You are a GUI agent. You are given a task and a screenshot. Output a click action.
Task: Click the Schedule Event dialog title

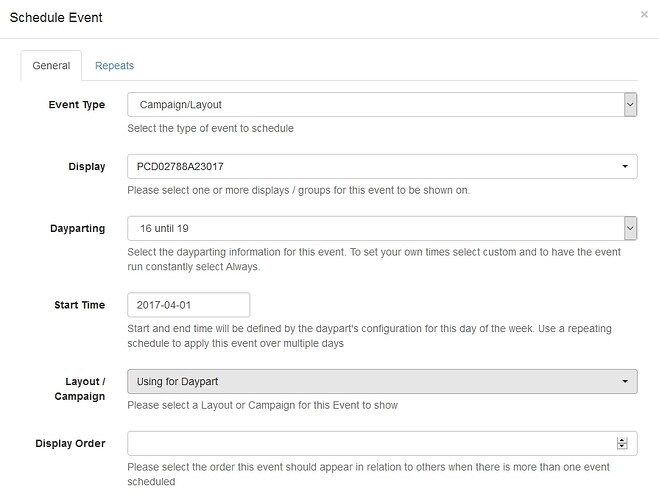[56, 18]
